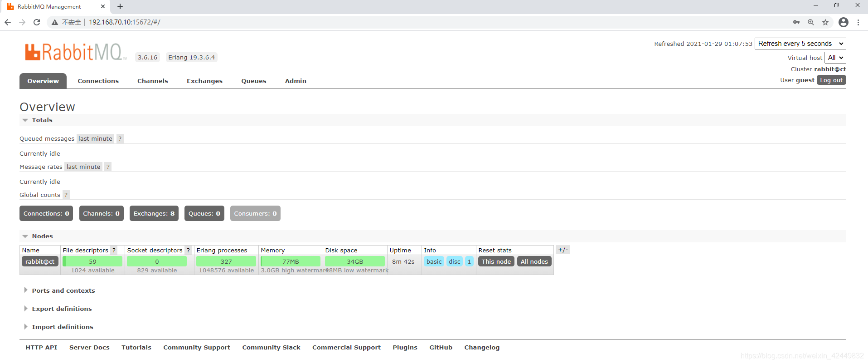This screenshot has height=364, width=868.
Task: Click Consumers: 0 count button
Action: pos(255,214)
